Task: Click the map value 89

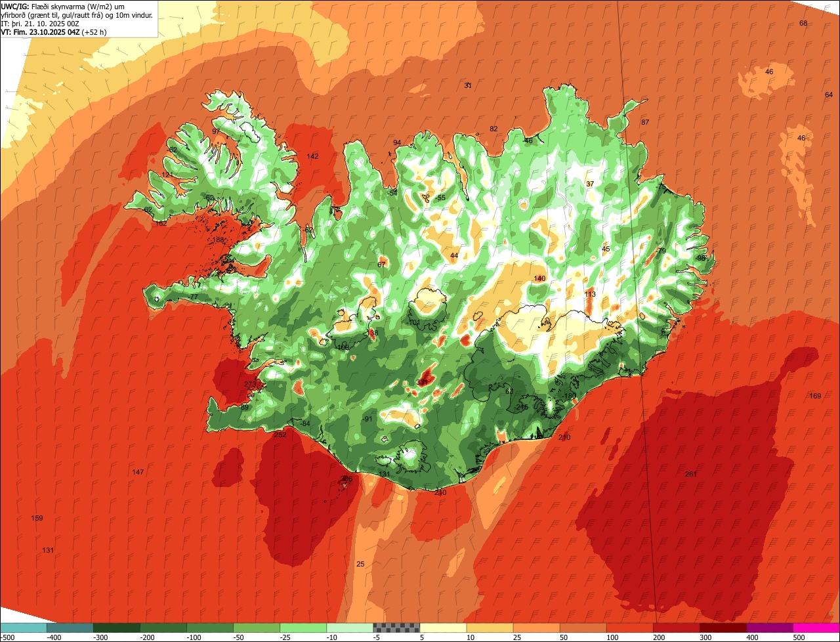Action: tap(245, 408)
